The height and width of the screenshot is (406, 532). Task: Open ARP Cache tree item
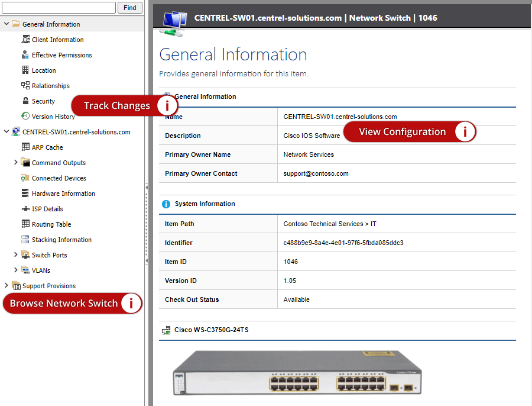[47, 147]
